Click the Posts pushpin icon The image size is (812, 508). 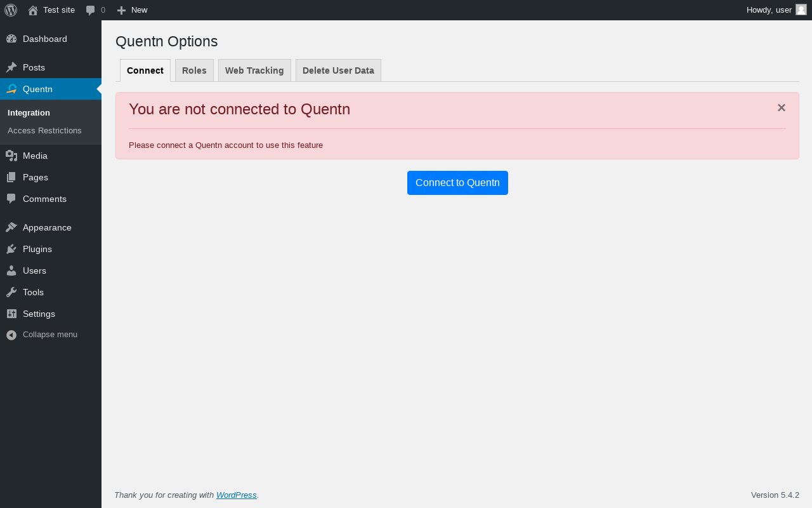(11, 67)
